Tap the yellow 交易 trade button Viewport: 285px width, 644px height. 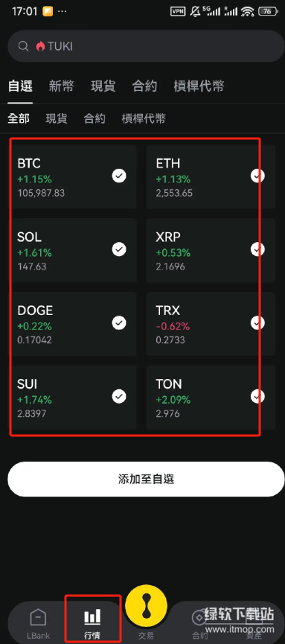tap(146, 606)
